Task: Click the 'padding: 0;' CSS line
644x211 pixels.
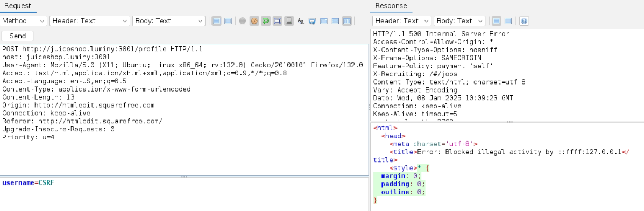Action: [x=403, y=184]
